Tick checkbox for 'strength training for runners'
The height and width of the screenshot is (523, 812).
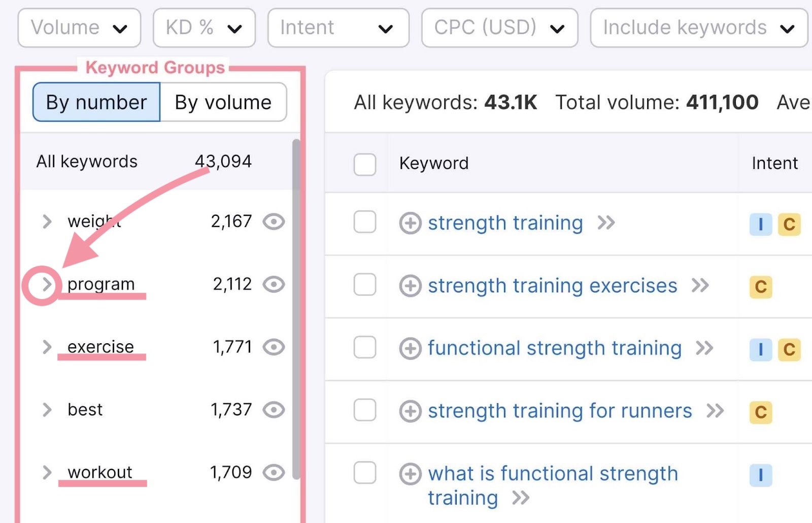(x=365, y=410)
